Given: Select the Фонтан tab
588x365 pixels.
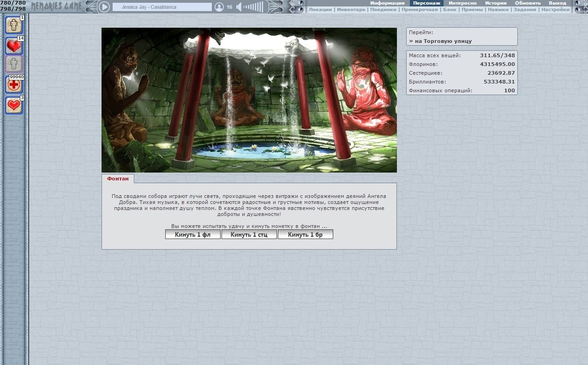Looking at the screenshot, I should (118, 179).
